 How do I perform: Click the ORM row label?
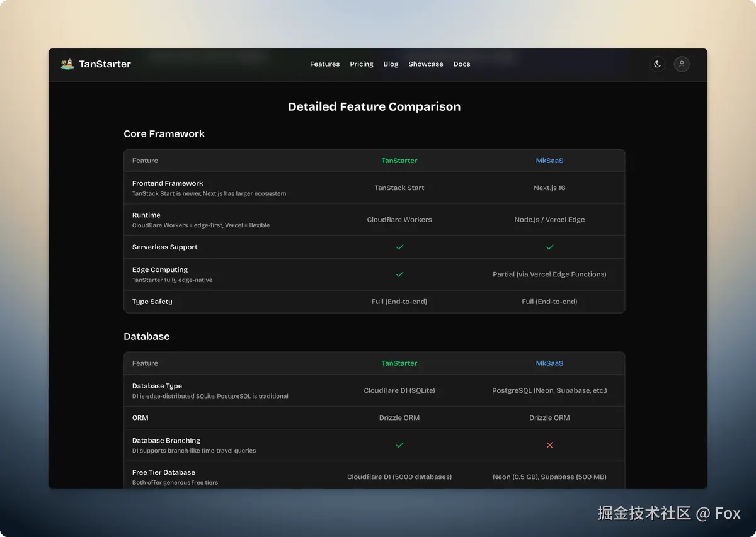coord(140,418)
